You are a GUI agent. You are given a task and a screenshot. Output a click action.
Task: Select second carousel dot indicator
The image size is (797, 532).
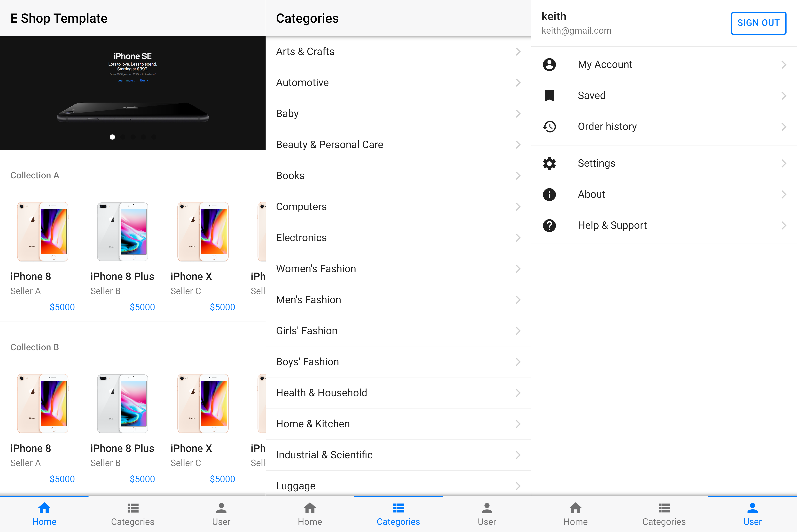point(123,137)
